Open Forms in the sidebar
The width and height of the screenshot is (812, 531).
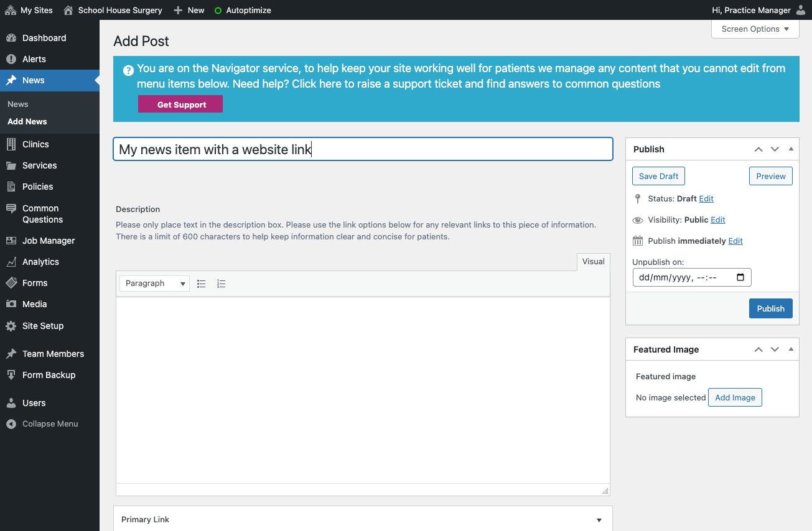(50, 283)
